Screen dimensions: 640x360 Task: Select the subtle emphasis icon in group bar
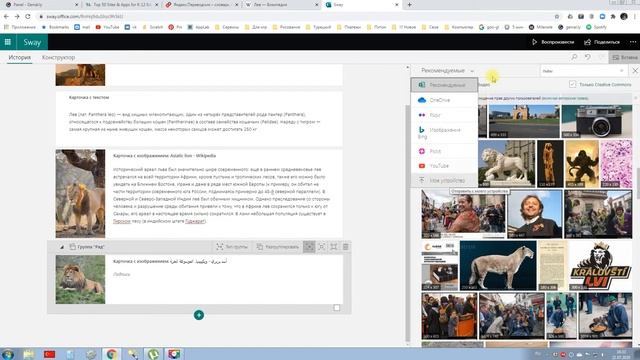click(309, 247)
